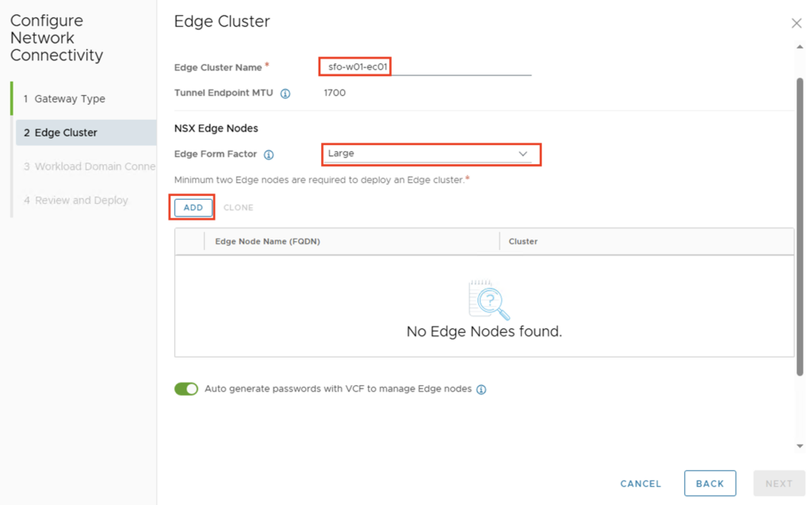Click the NEXT button
This screenshot has width=812, height=505.
pos(779,484)
